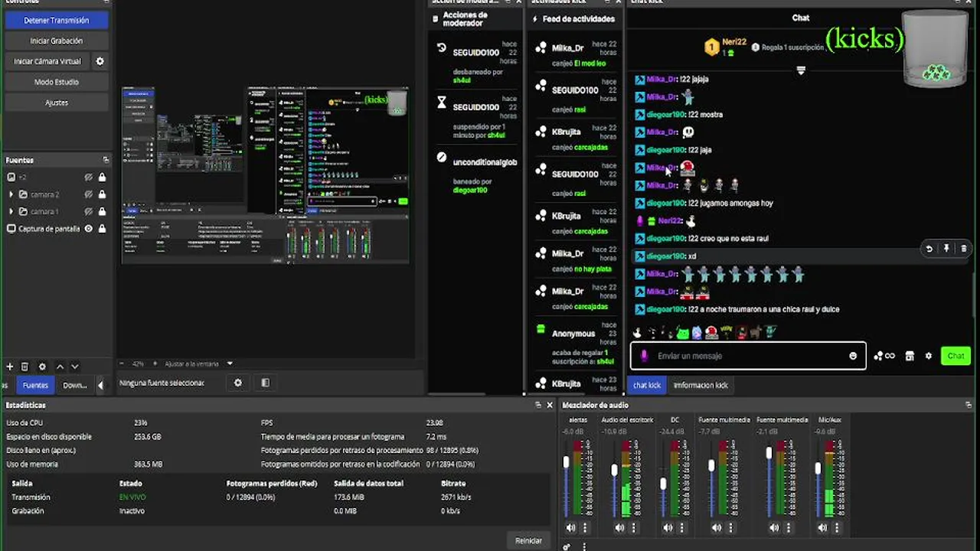Click the purple microphone icon in chat input
The width and height of the screenshot is (980, 551).
pyautogui.click(x=644, y=356)
